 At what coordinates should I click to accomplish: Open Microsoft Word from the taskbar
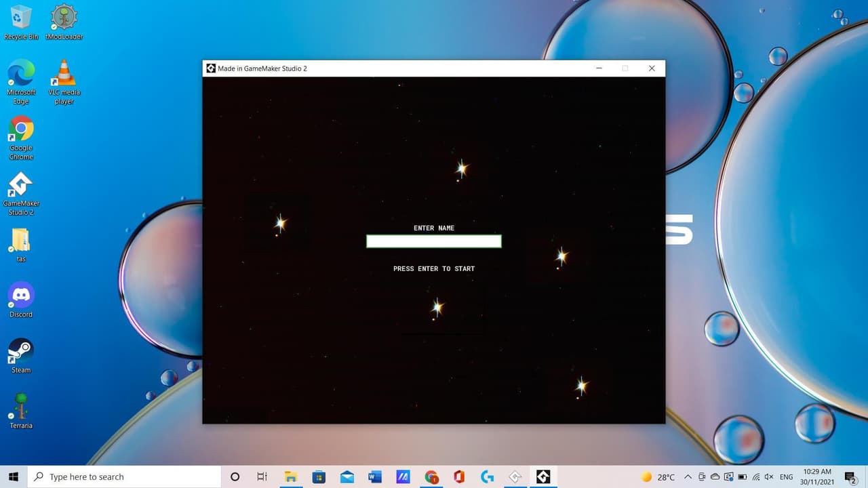(375, 477)
